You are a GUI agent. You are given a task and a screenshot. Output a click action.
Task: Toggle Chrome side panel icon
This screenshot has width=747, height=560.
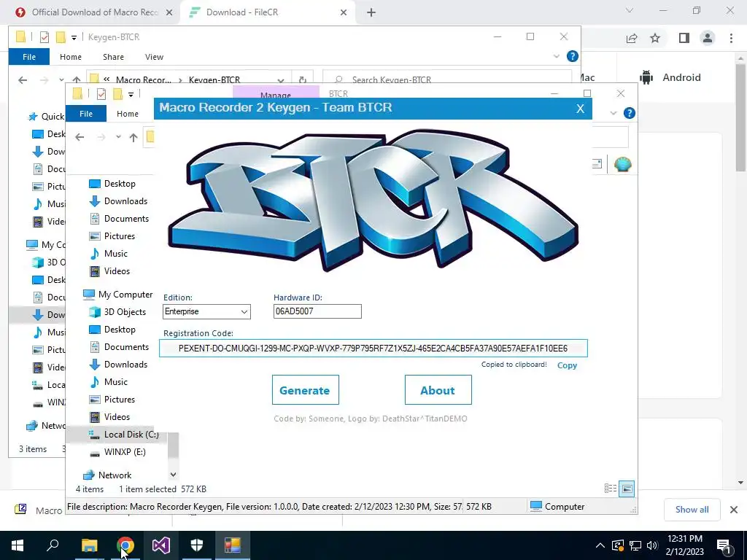684,38
